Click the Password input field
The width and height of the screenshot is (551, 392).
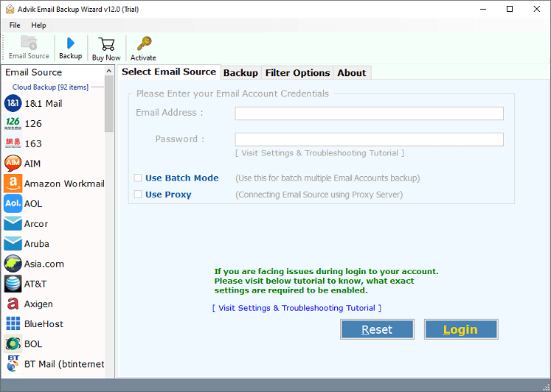(x=370, y=139)
